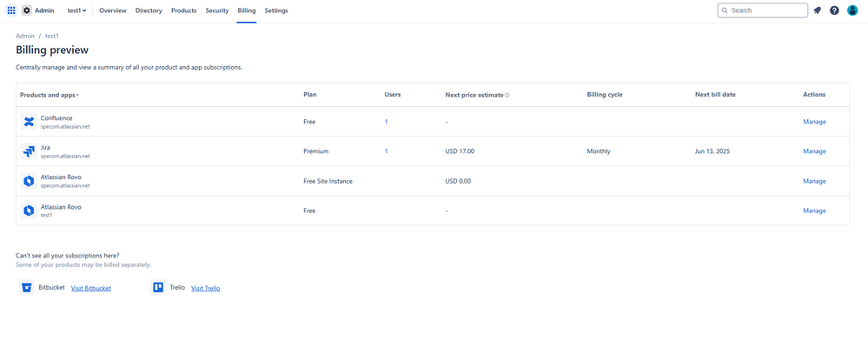The height and width of the screenshot is (348, 868).
Task: Switch to the Security tab
Action: tap(217, 10)
